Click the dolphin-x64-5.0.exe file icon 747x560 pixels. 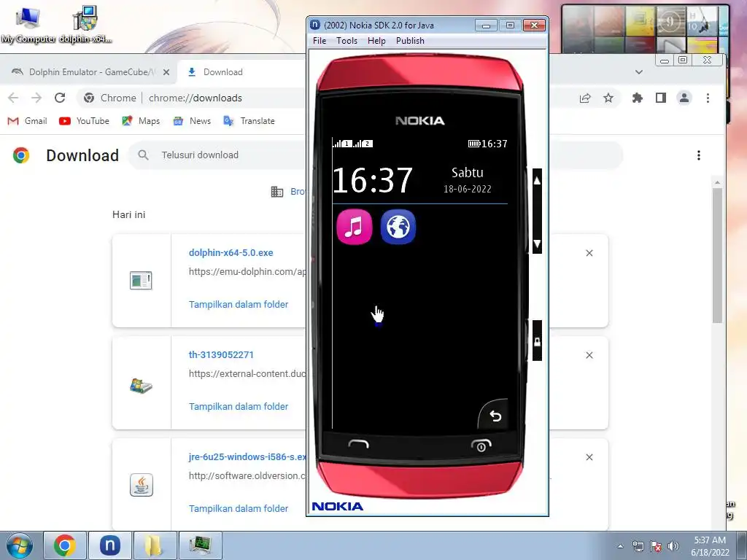click(141, 281)
